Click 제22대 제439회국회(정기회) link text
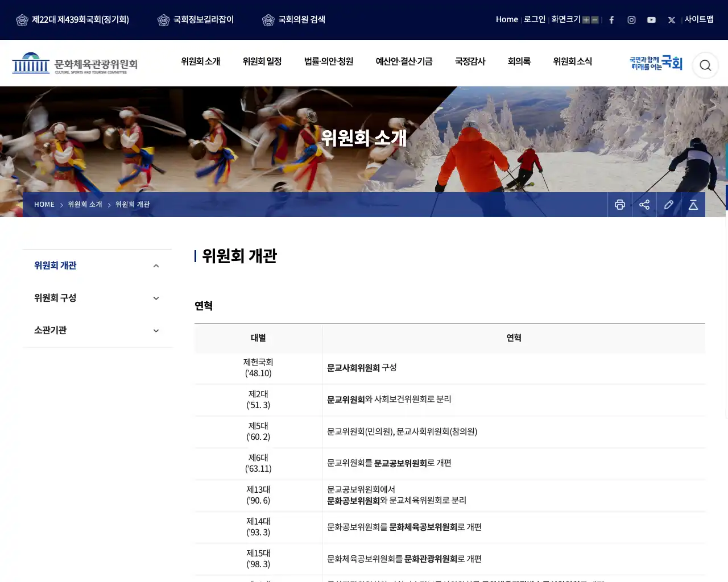The image size is (728, 582). [x=80, y=20]
